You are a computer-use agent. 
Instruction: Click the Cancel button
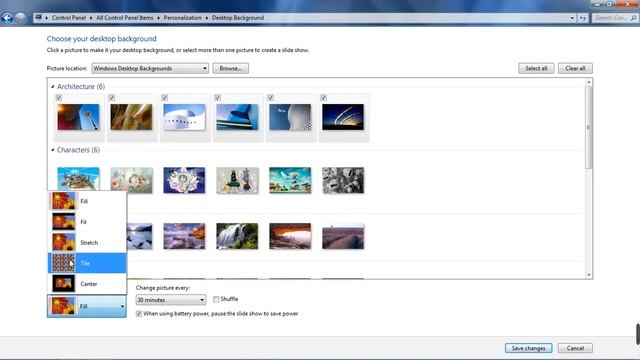click(x=575, y=348)
